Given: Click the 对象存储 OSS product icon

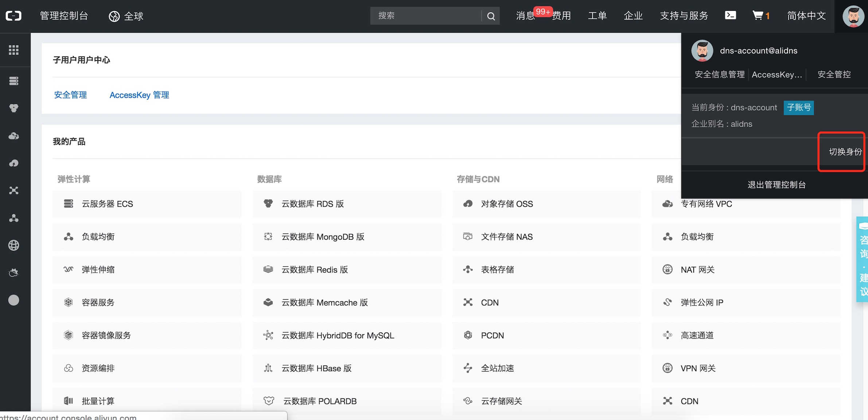Looking at the screenshot, I should (468, 204).
